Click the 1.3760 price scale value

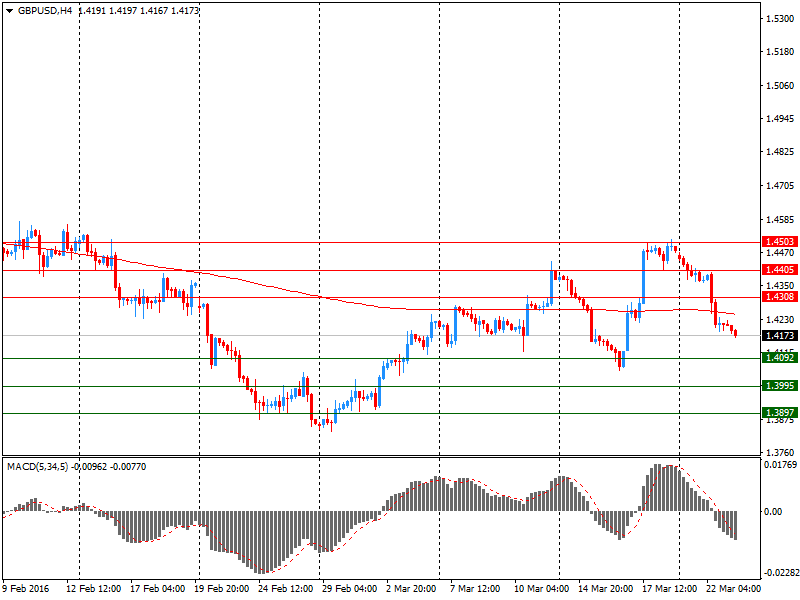point(780,453)
